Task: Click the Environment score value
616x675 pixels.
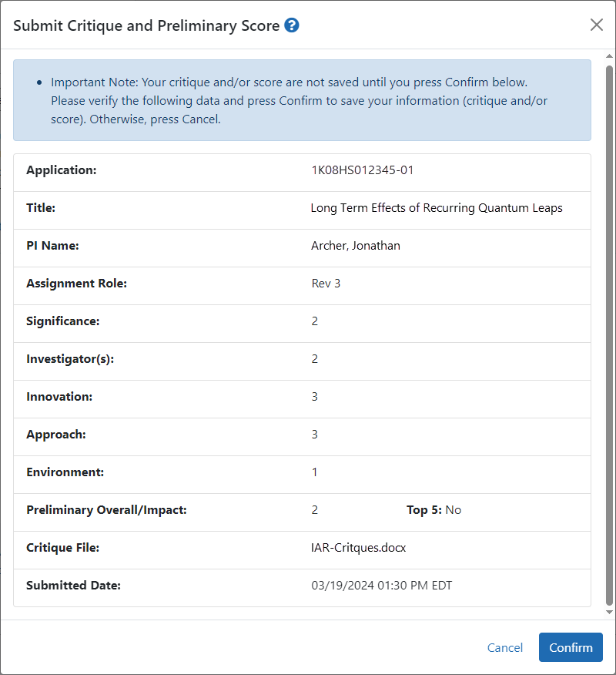Action: point(315,472)
